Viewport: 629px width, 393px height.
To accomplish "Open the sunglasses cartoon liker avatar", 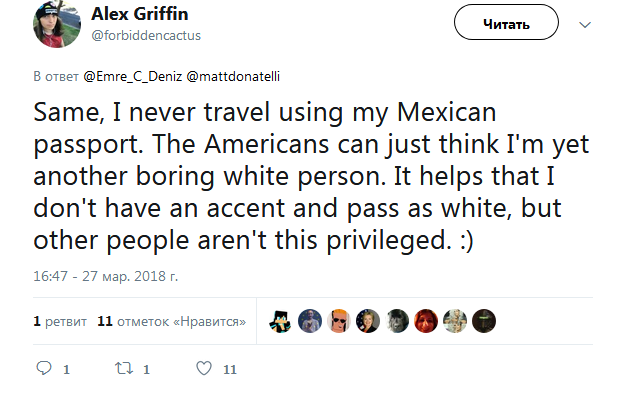I will 339,321.
